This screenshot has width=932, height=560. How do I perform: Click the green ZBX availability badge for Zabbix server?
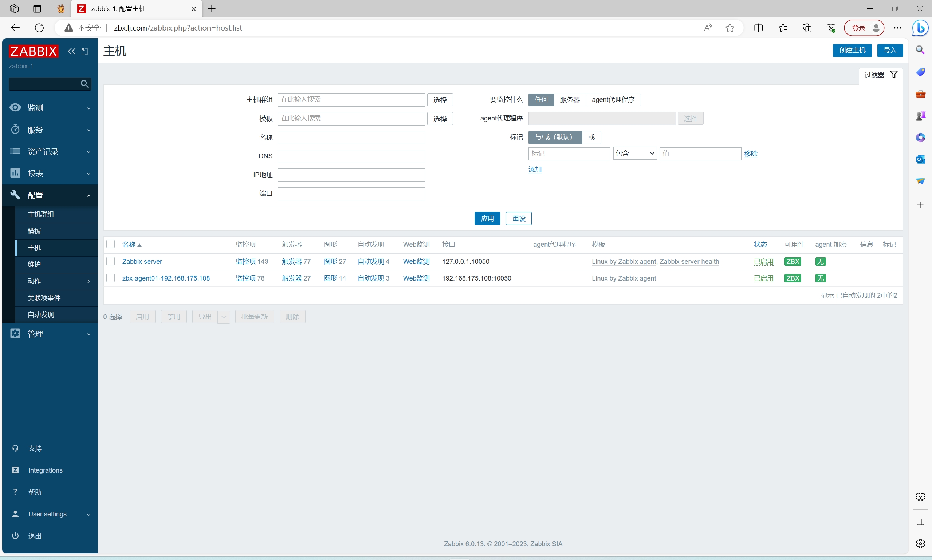792,262
